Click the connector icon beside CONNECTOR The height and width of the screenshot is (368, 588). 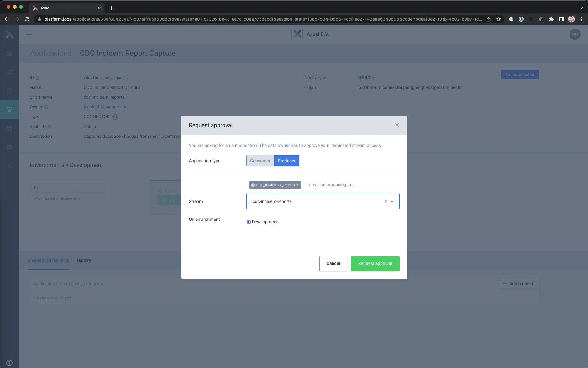pyautogui.click(x=115, y=117)
